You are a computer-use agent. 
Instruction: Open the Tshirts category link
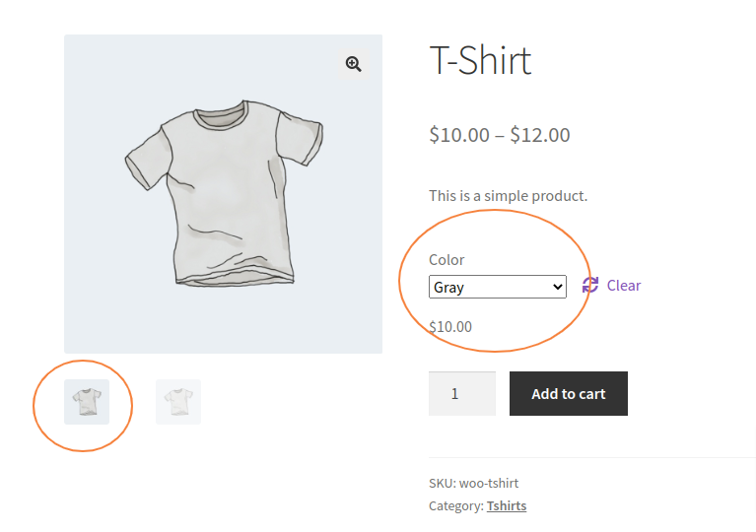pos(507,505)
